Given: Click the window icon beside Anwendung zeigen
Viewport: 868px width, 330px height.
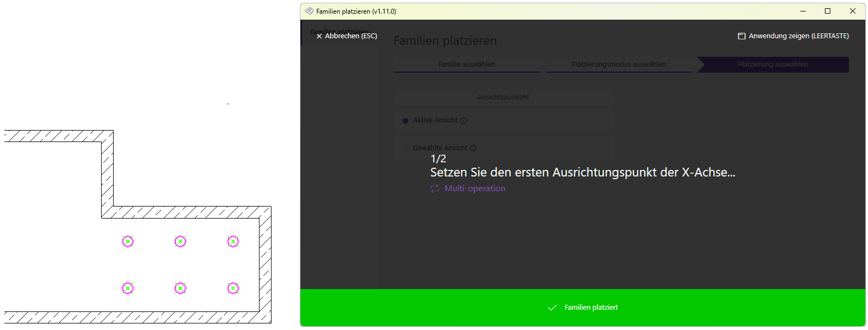Looking at the screenshot, I should click(x=742, y=36).
